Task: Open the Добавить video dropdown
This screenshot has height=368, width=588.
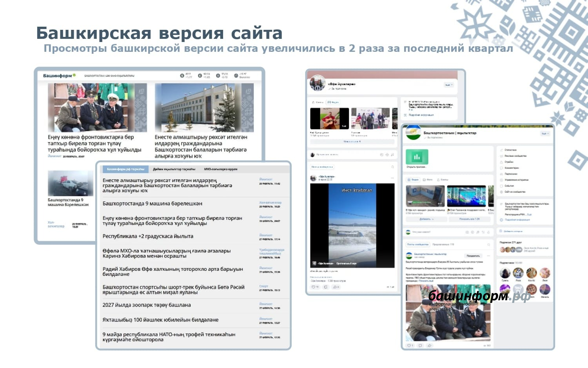Action: (426, 219)
